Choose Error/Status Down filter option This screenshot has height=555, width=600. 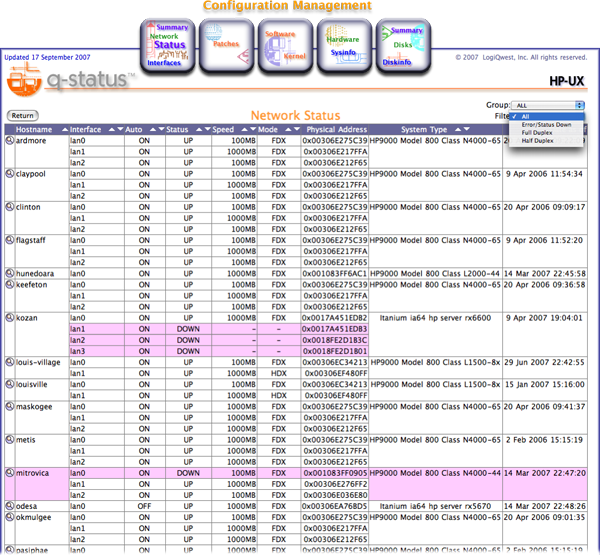[x=546, y=125]
